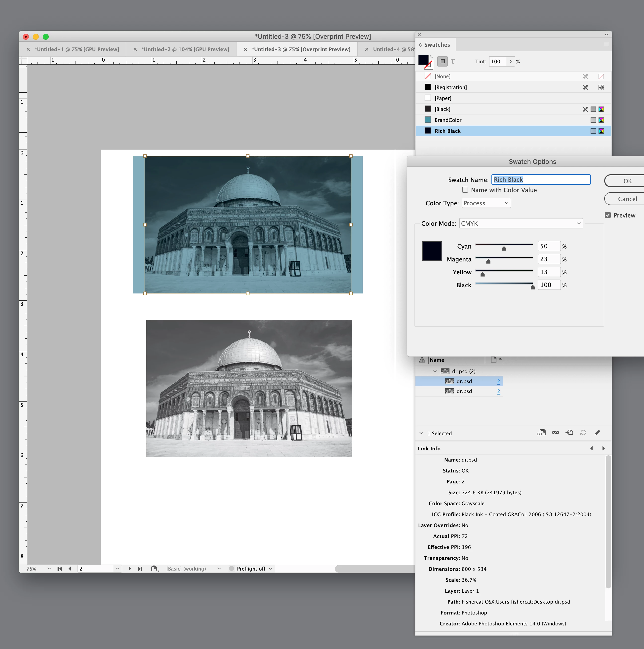Screen dimensions: 644x649
Task: Switch to the Untitled-1 document tab
Action: coord(77,49)
